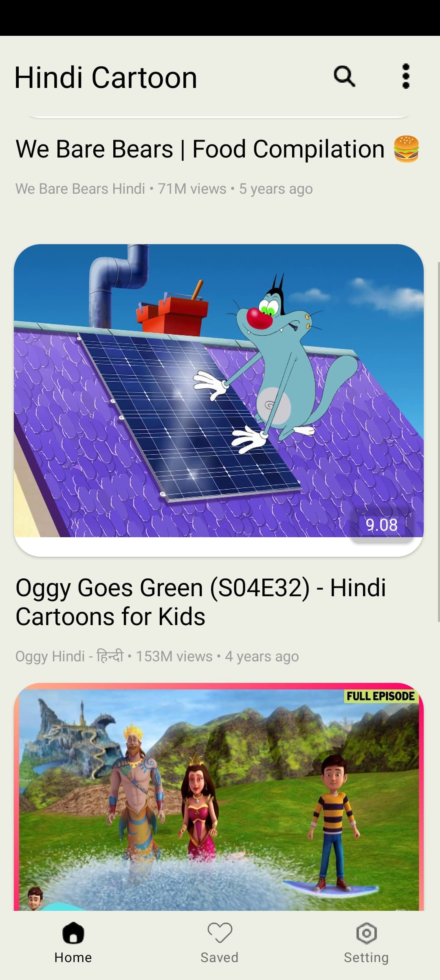Tap the Home house icon
Image resolution: width=440 pixels, height=980 pixels.
[x=73, y=932]
